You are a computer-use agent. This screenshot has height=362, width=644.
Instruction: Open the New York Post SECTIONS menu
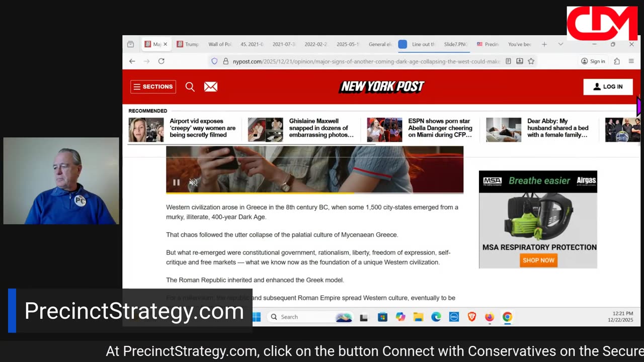coord(153,86)
